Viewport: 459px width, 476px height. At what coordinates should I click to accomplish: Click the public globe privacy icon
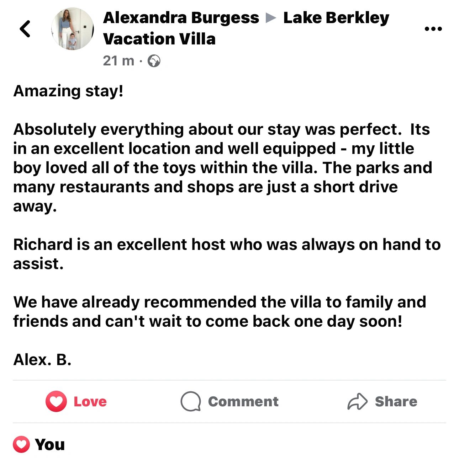tap(154, 61)
